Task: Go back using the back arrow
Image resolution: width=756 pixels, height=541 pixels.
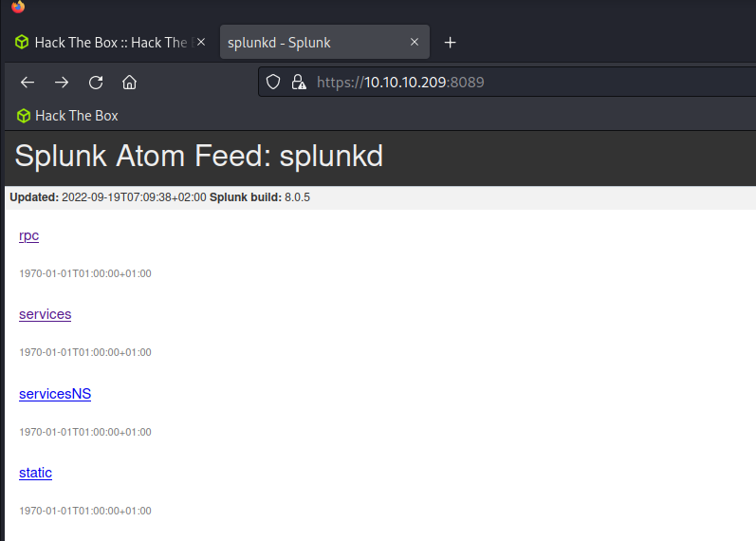Action: tap(28, 83)
